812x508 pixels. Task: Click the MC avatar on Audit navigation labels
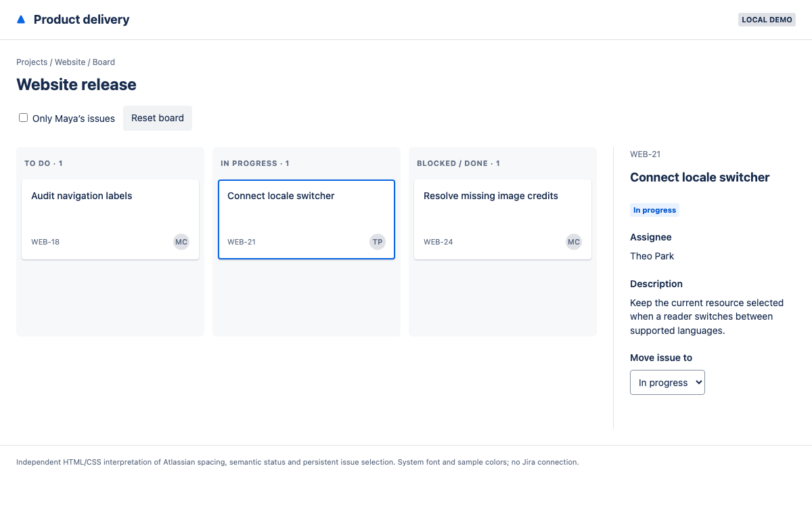(x=181, y=242)
